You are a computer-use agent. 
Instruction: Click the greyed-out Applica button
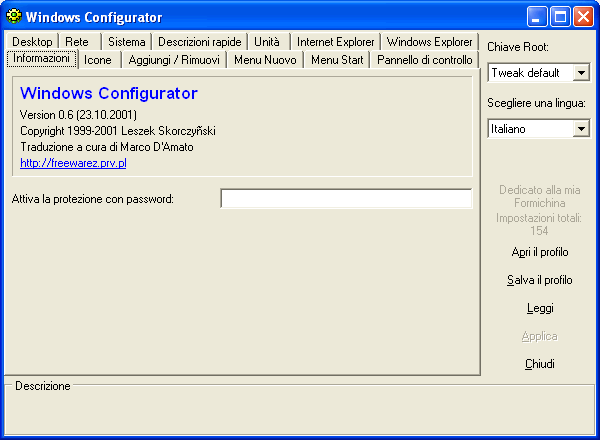pyautogui.click(x=540, y=336)
